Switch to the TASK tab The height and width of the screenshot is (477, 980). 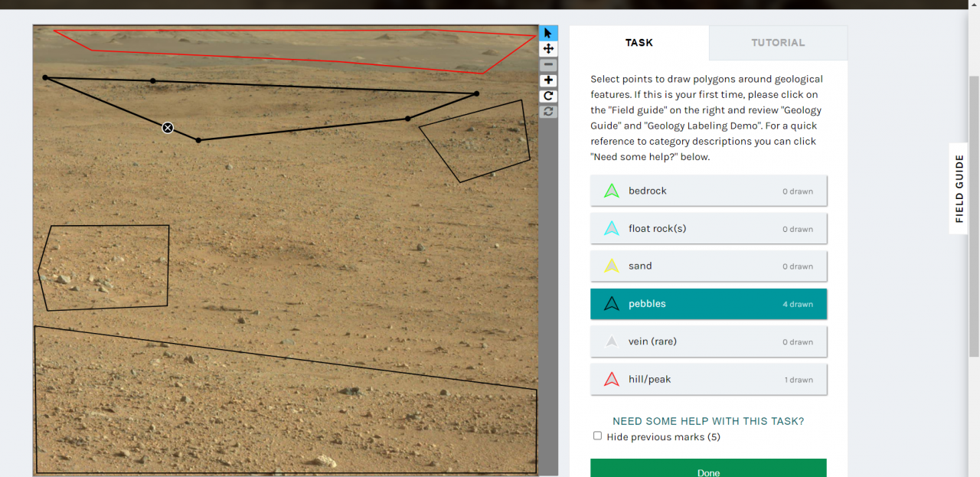point(639,43)
